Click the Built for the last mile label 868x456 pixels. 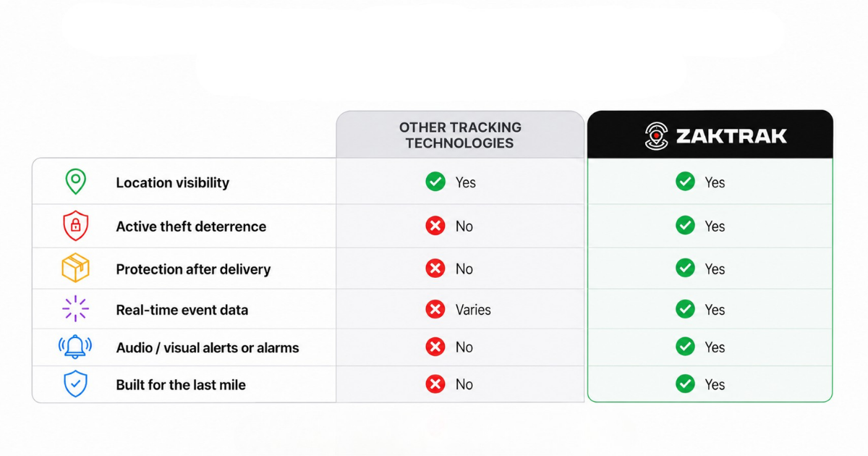coord(181,384)
